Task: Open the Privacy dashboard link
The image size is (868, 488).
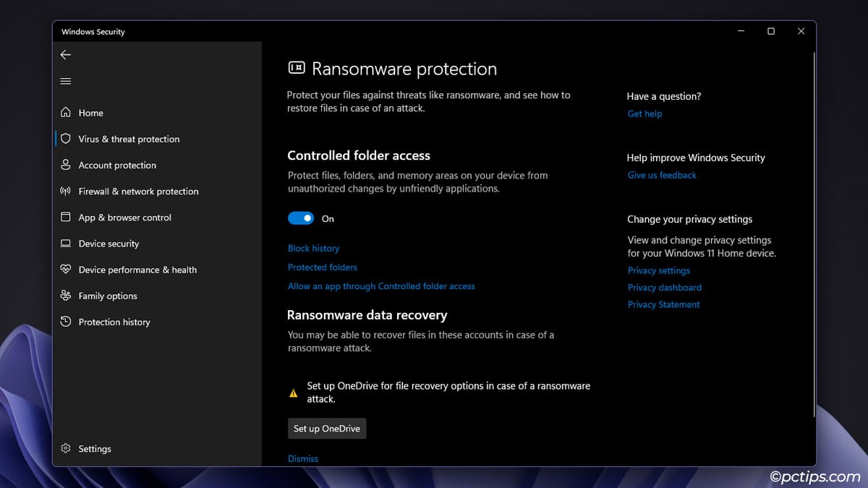Action: pos(665,287)
